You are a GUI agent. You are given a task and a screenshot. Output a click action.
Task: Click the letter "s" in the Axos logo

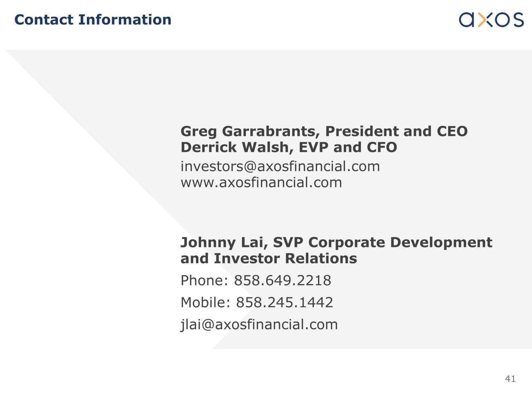click(x=518, y=19)
